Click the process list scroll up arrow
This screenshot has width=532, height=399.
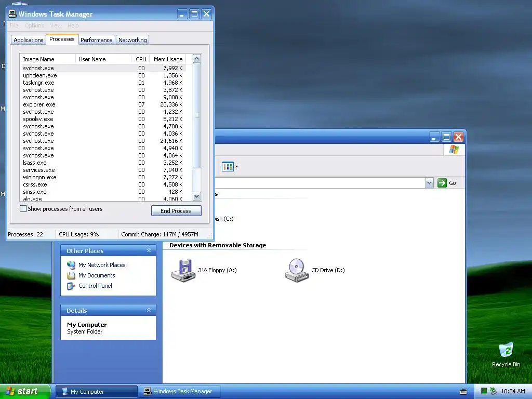[197, 59]
